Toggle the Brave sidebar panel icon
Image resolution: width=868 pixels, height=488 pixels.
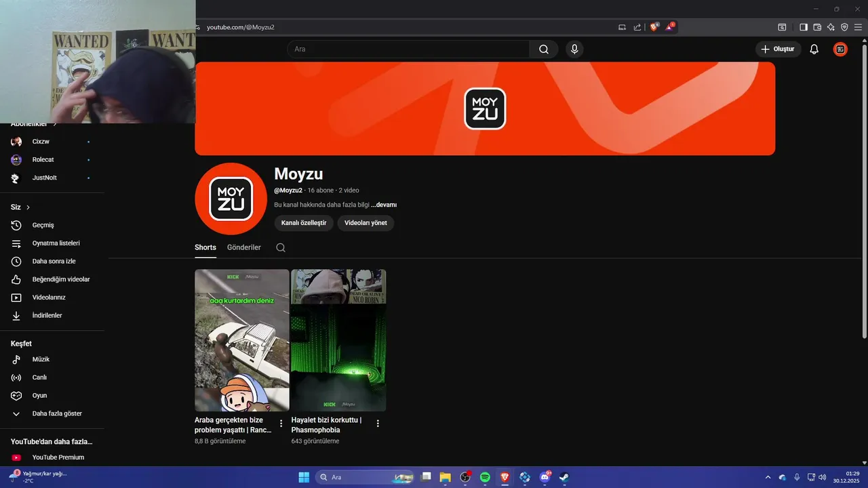tap(804, 27)
